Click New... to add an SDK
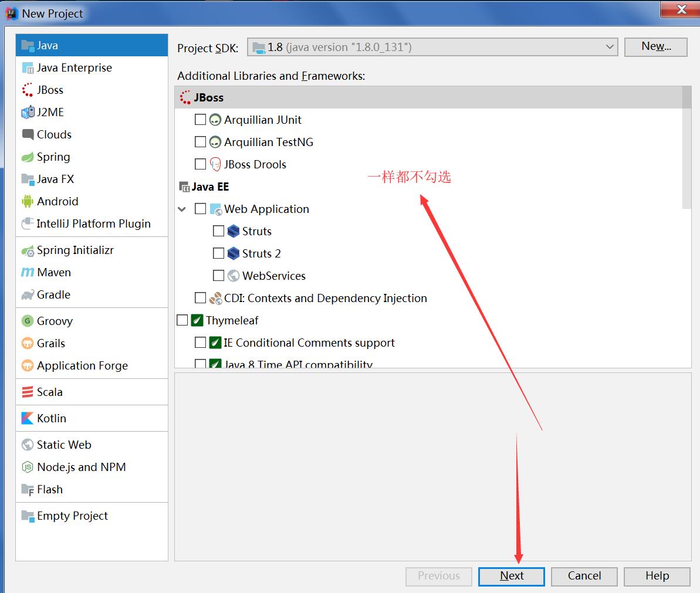The width and height of the screenshot is (700, 593). click(655, 46)
